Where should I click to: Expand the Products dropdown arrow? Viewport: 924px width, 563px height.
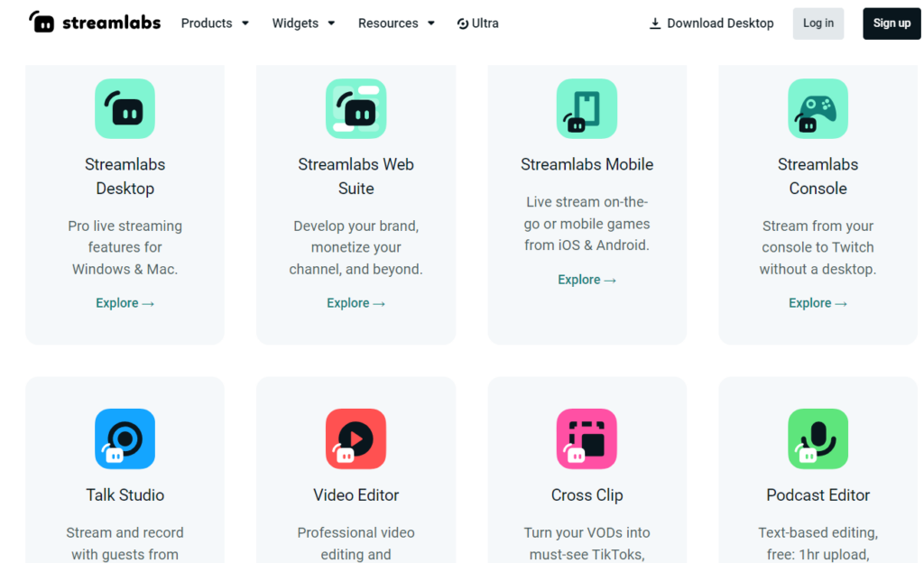(245, 23)
